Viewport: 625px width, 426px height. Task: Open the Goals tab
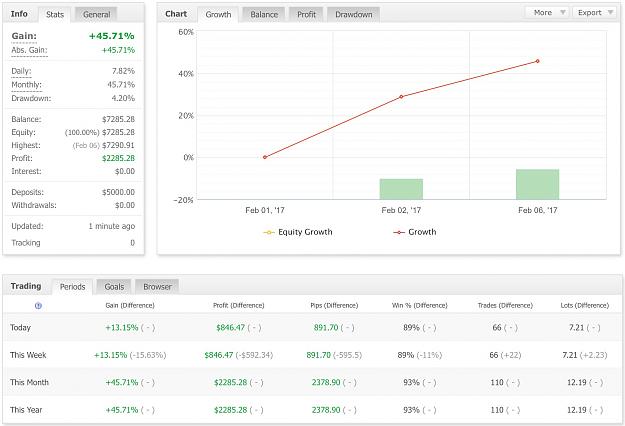click(114, 287)
